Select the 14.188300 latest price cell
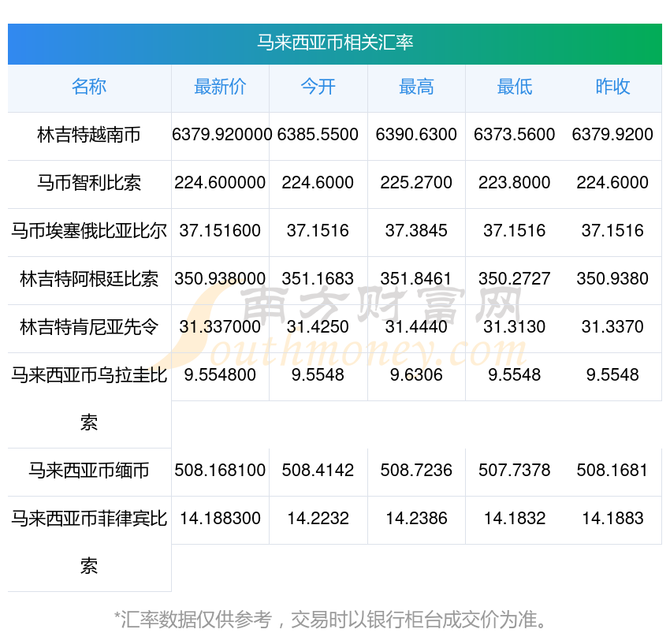Image resolution: width=670 pixels, height=644 pixels. tap(220, 519)
